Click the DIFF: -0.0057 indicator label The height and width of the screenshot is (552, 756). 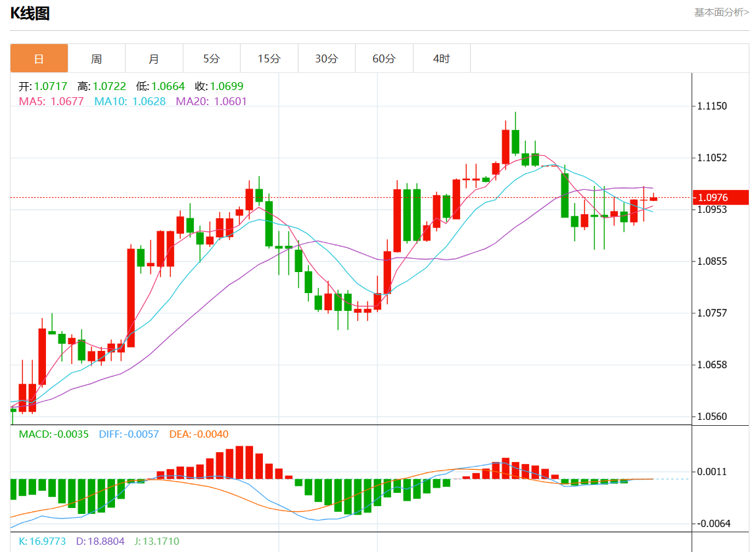129,434
